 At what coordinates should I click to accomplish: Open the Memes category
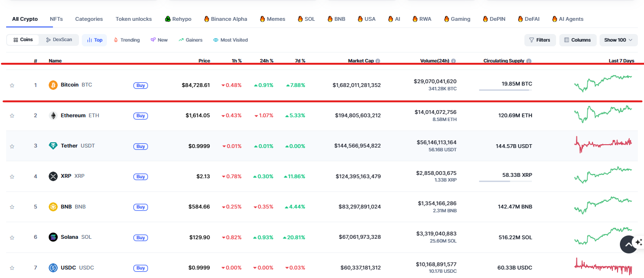click(272, 19)
